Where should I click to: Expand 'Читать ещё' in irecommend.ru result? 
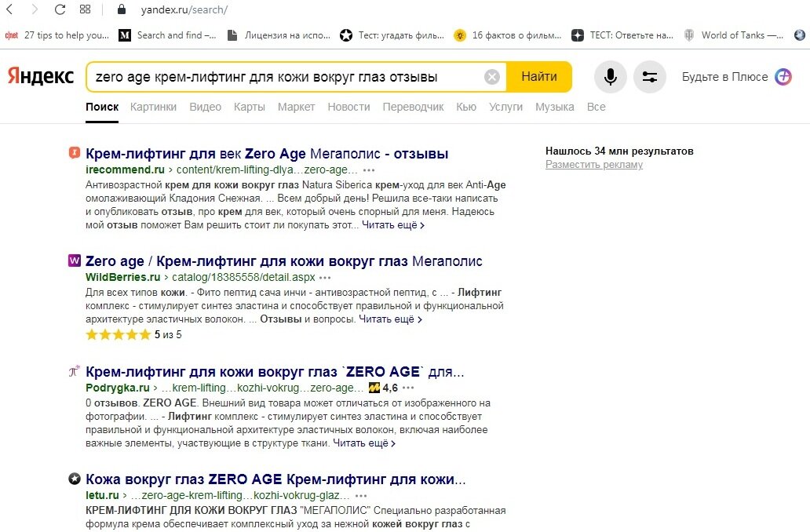click(x=392, y=225)
